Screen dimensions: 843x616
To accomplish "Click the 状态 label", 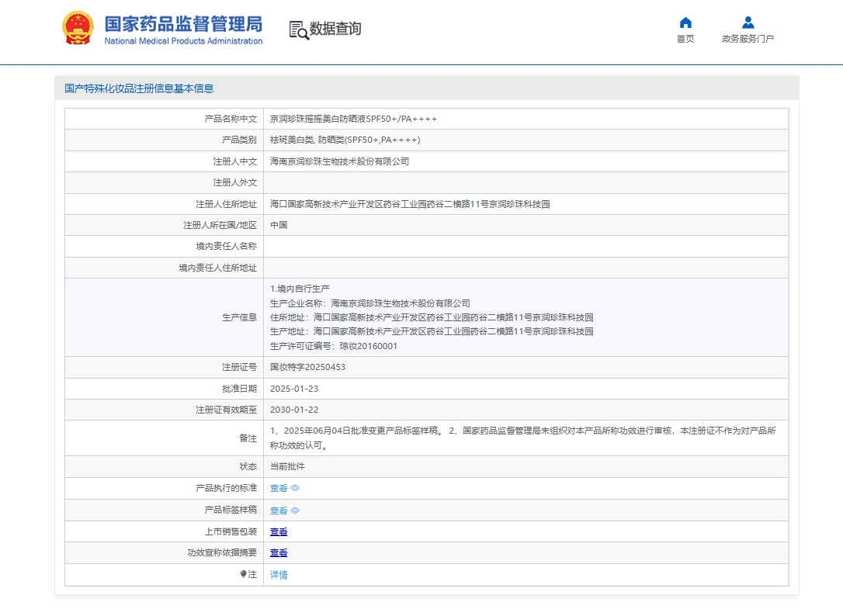I will [x=248, y=466].
